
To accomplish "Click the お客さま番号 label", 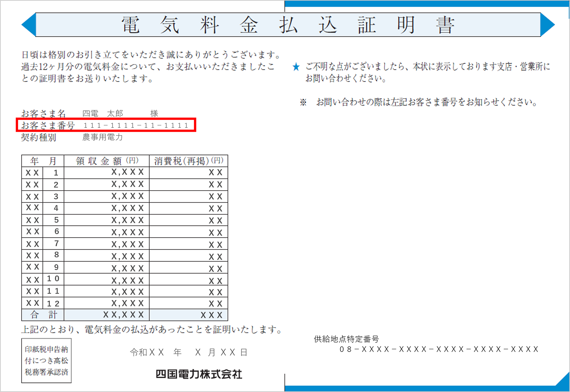I will pyautogui.click(x=48, y=125).
